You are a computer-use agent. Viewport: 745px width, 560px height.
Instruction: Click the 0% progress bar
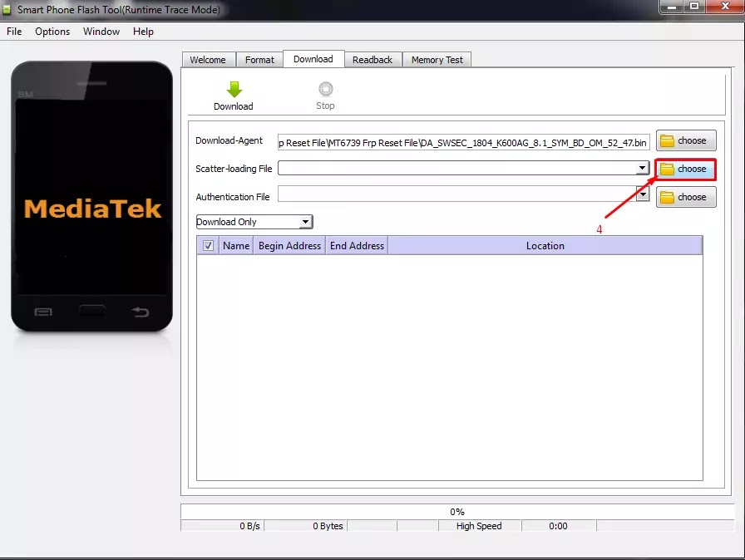(457, 512)
